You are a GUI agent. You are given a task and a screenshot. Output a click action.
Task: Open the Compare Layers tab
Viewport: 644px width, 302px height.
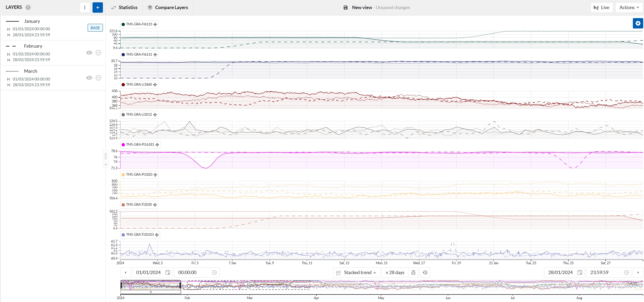click(168, 8)
